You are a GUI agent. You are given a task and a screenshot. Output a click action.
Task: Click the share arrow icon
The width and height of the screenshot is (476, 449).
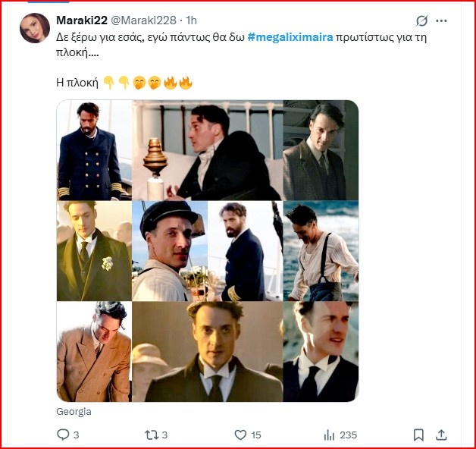point(442,435)
